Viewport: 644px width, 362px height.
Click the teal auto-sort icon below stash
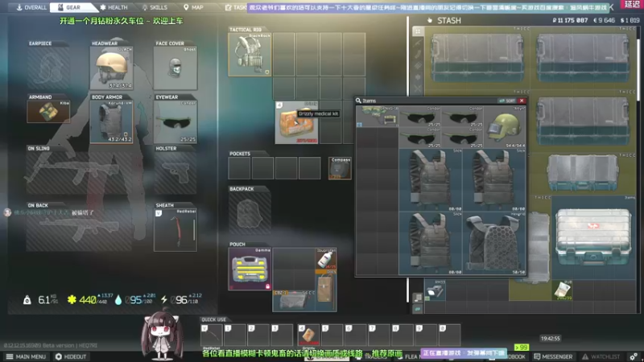(418, 309)
